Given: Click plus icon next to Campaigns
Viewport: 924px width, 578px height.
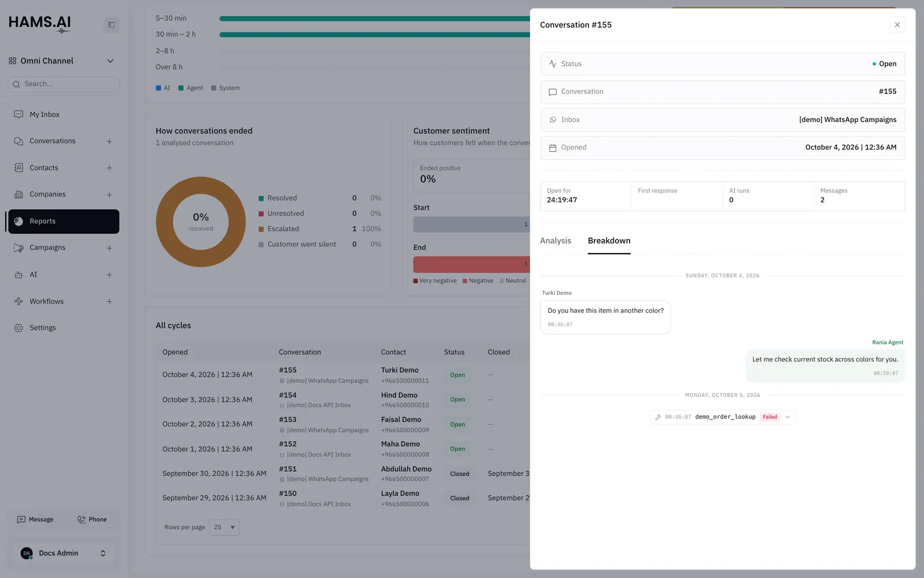Looking at the screenshot, I should [109, 248].
